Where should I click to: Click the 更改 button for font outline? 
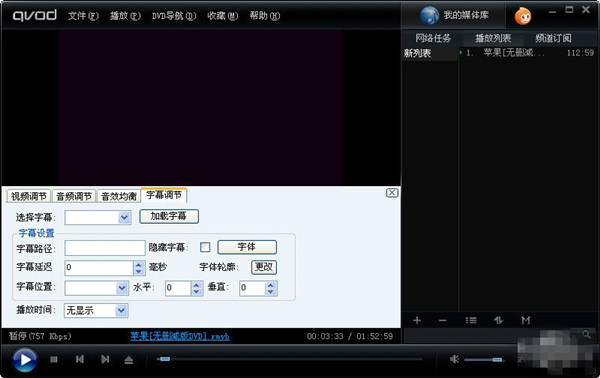pos(264,267)
